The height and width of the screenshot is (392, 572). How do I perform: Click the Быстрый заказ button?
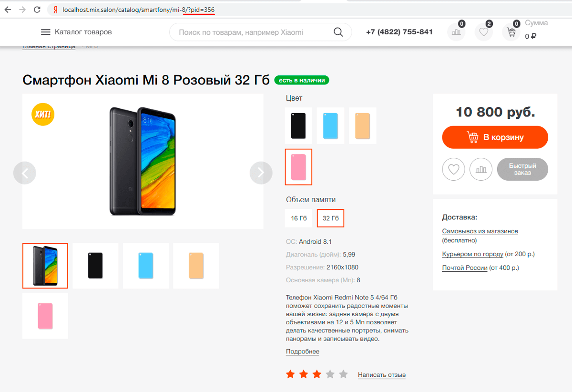click(522, 169)
